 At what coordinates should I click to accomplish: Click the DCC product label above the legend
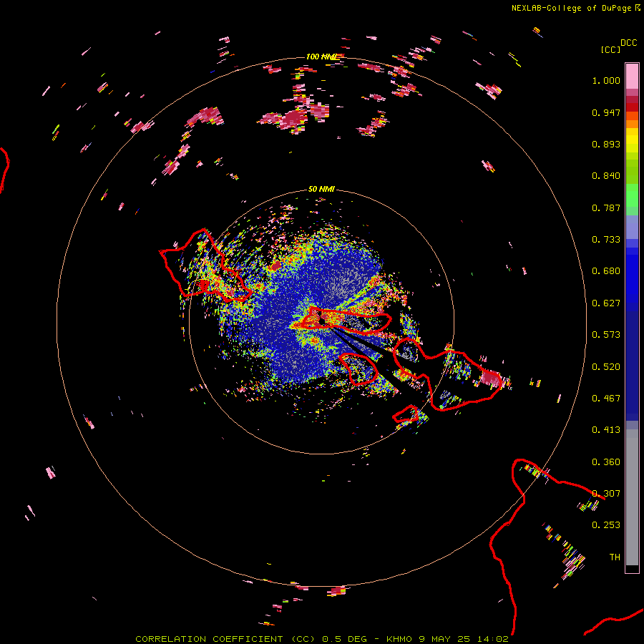629,42
